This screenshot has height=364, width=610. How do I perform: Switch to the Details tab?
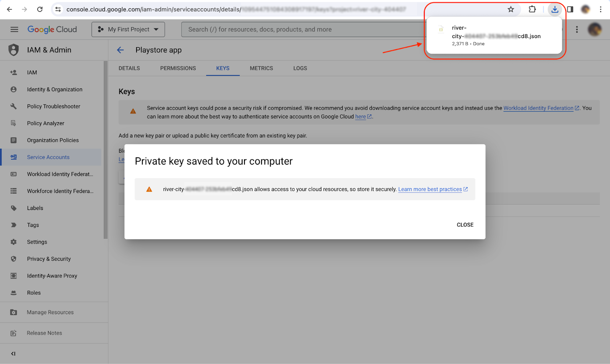tap(129, 68)
